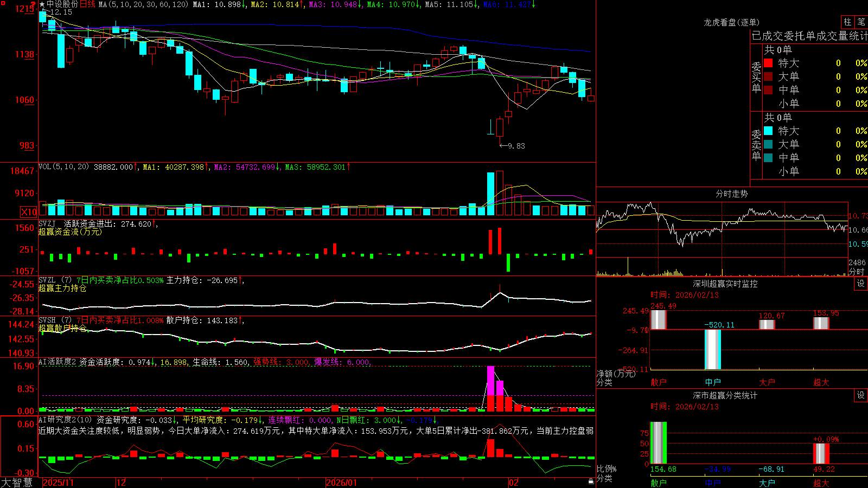Click the SVSH (7) indicator name
Image resolution: width=868 pixels, height=488 pixels.
pos(55,320)
